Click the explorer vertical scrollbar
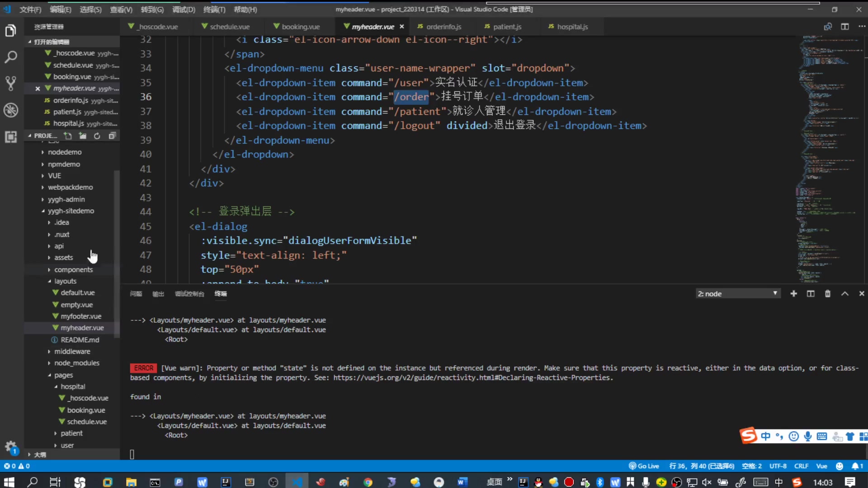 pyautogui.click(x=117, y=253)
